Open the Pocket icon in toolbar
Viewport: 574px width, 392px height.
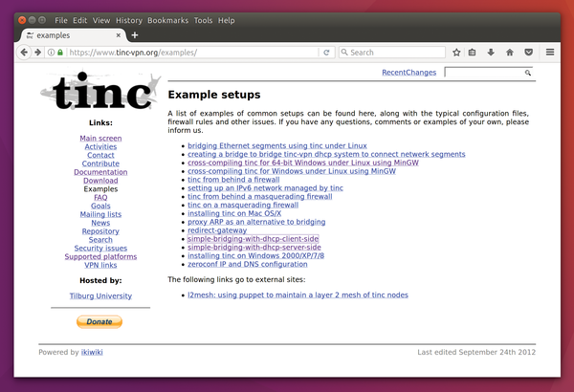pyautogui.click(x=529, y=53)
